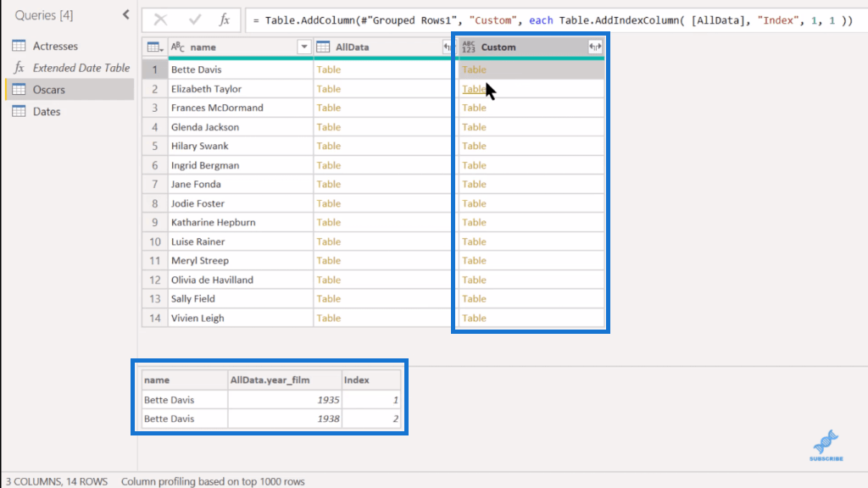
Task: Click the Jane Fonda name cell
Action: 241,184
